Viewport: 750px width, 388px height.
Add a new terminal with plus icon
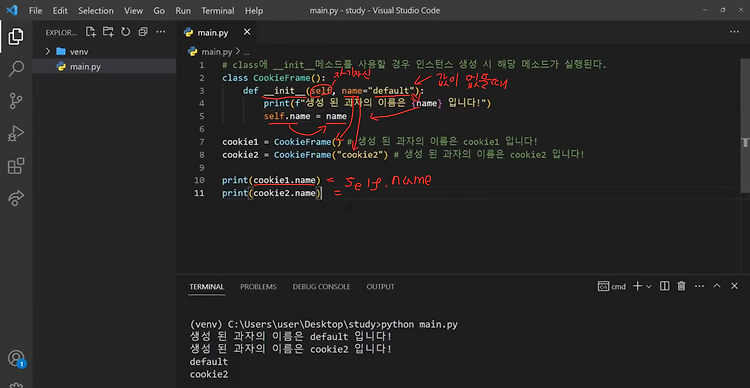point(637,286)
